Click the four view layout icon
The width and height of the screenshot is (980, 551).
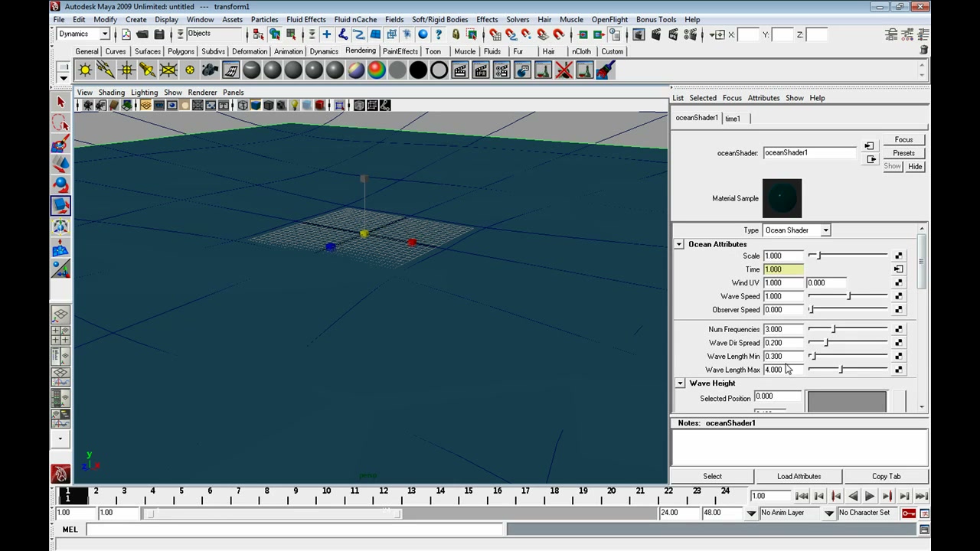pos(60,335)
